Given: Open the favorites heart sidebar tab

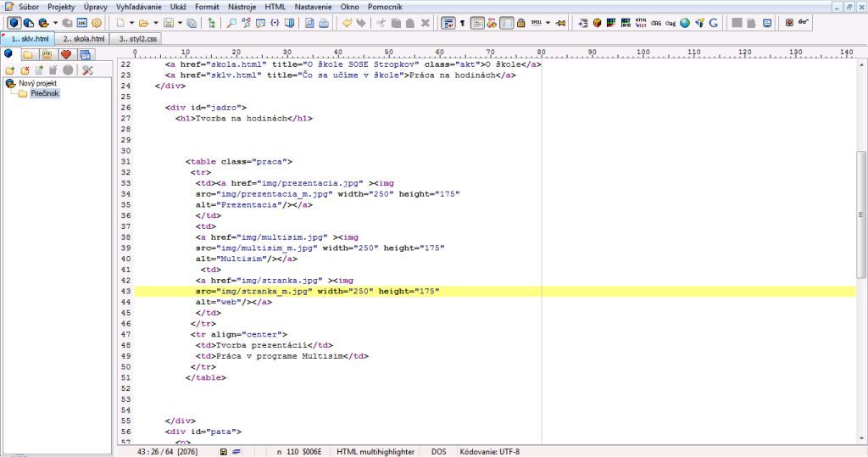Looking at the screenshot, I should click(x=66, y=54).
